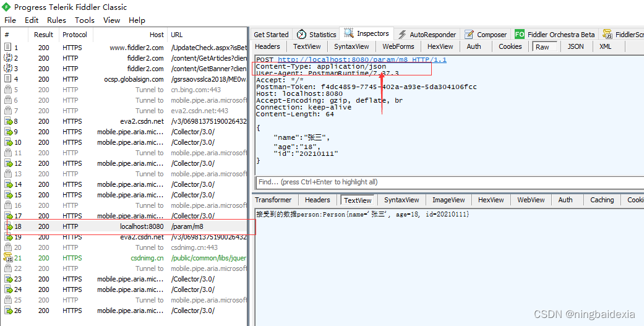Open response Transformer tab
The height and width of the screenshot is (326, 644).
point(273,200)
